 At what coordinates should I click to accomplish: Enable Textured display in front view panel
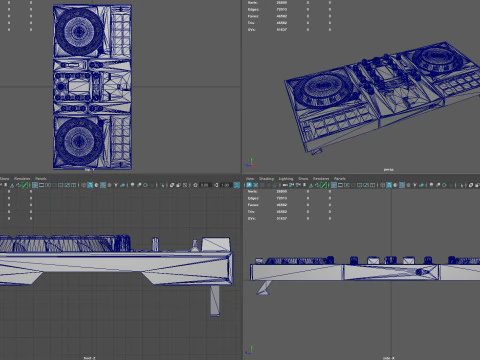pos(109,185)
